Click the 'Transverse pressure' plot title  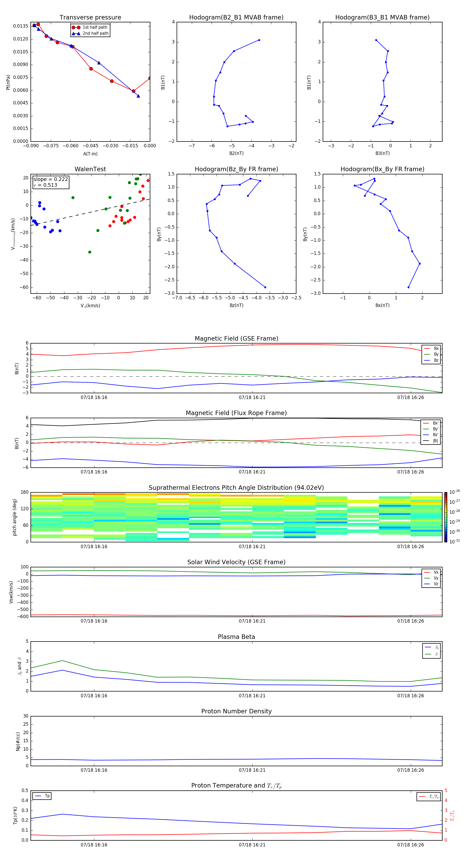point(90,18)
